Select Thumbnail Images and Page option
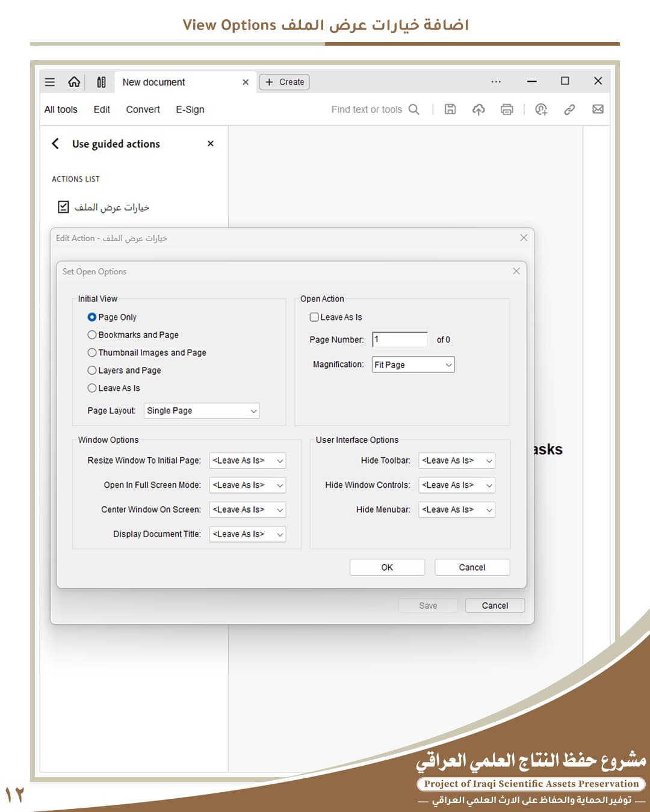This screenshot has height=812, width=650. coord(92,352)
